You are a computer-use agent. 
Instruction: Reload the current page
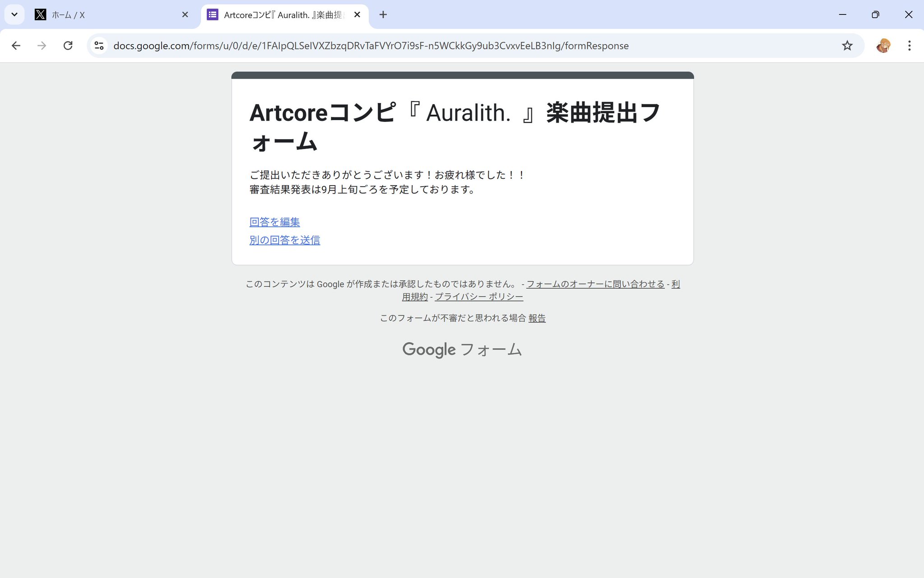point(68,46)
